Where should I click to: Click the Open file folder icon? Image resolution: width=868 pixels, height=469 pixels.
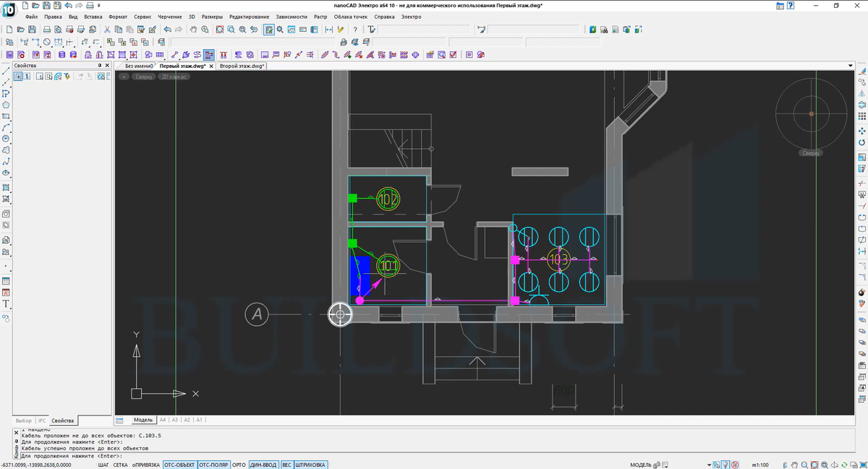point(20,30)
